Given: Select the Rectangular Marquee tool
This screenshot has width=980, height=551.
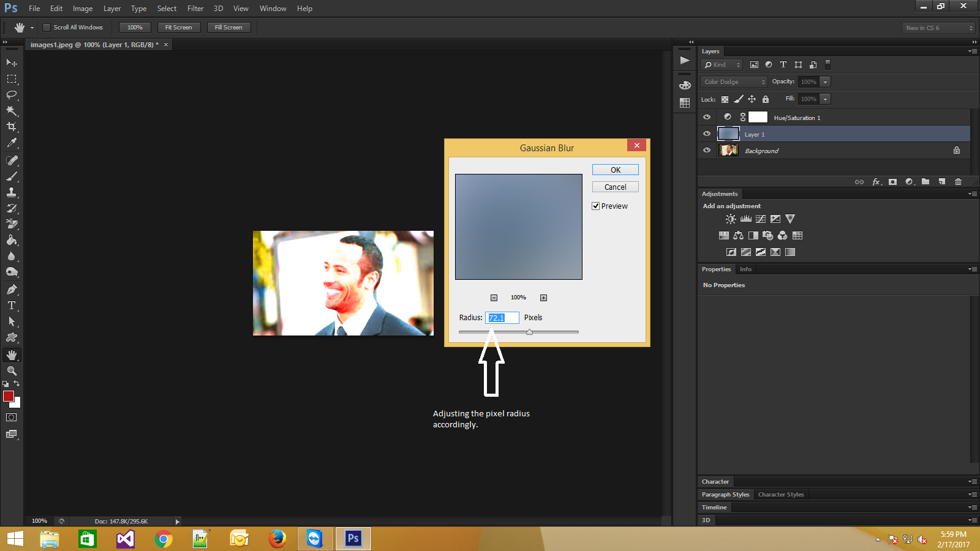Looking at the screenshot, I should pyautogui.click(x=12, y=78).
